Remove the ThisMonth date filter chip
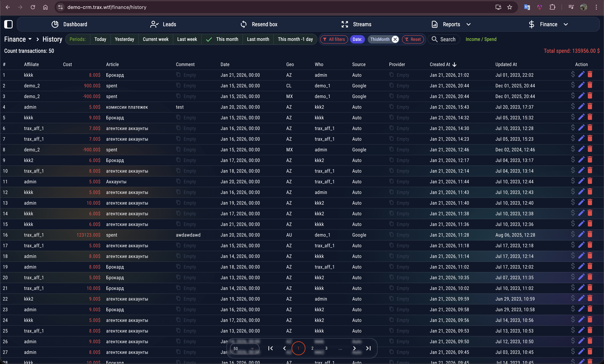The image size is (604, 364). 395,39
